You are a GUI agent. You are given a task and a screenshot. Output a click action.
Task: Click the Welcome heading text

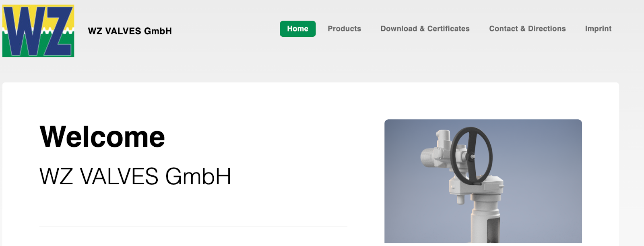point(102,137)
